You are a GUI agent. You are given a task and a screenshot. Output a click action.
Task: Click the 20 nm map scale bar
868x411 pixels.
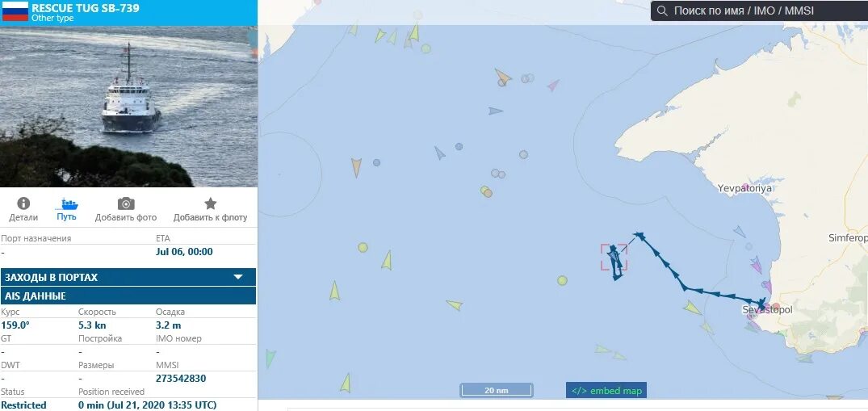(x=497, y=390)
